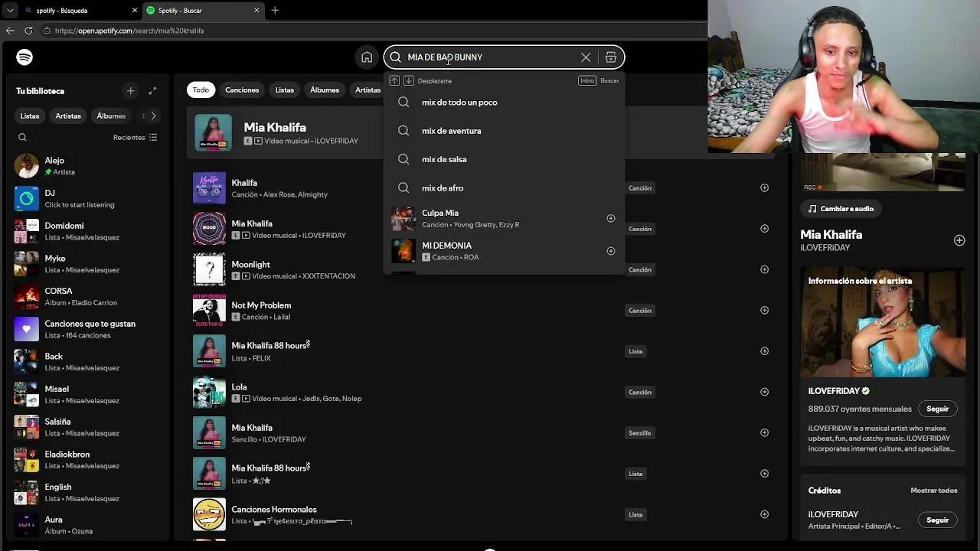The image size is (980, 551).
Task: Select the Canciones results tab
Action: point(242,90)
